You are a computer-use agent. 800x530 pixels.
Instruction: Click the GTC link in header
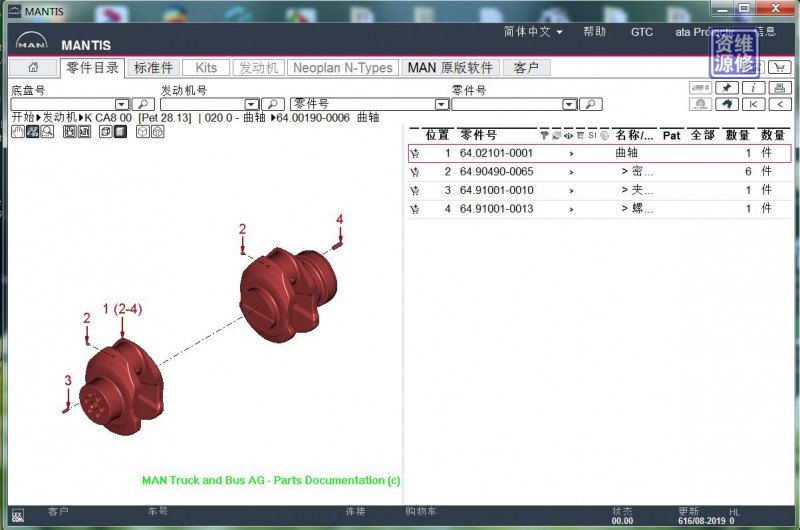(x=641, y=32)
